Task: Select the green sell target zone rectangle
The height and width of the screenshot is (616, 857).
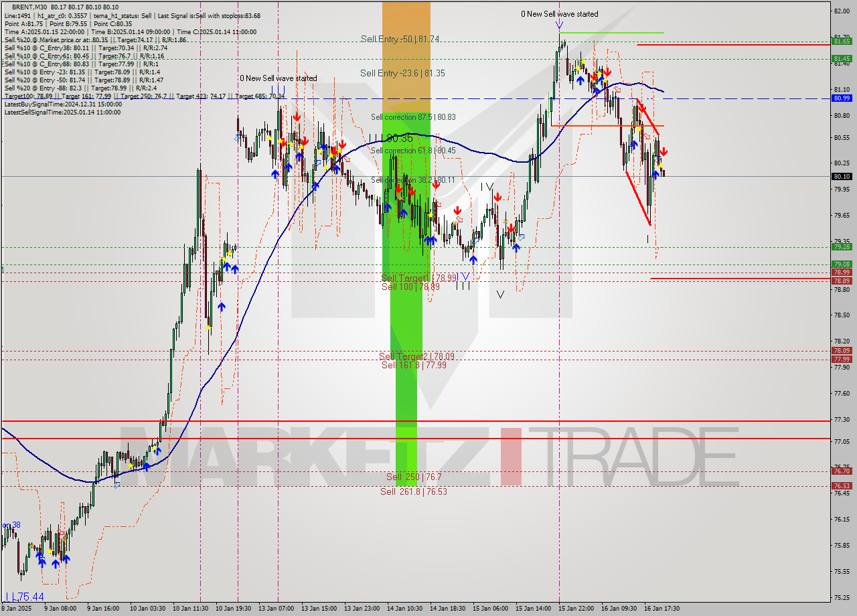Action: (406, 299)
